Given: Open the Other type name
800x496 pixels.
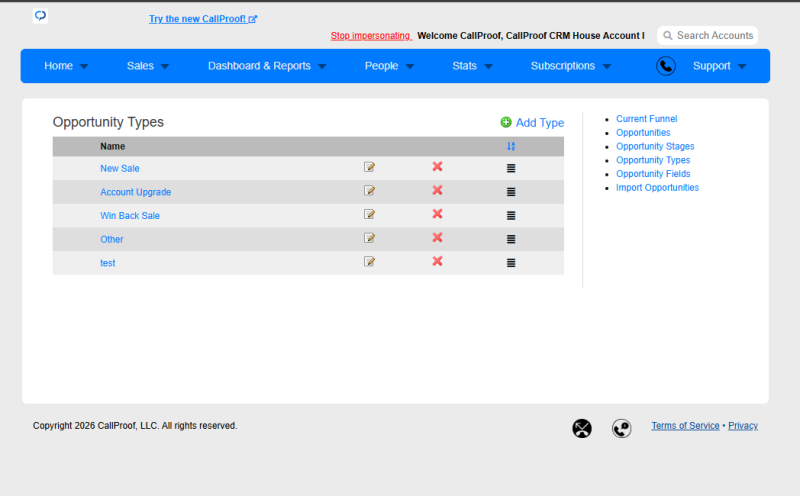Looking at the screenshot, I should coord(112,239).
